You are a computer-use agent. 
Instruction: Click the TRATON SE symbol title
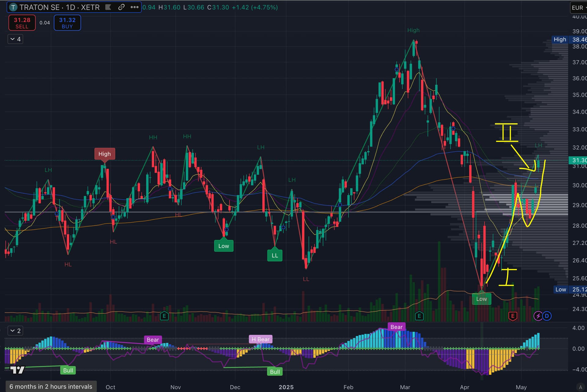tap(39, 7)
